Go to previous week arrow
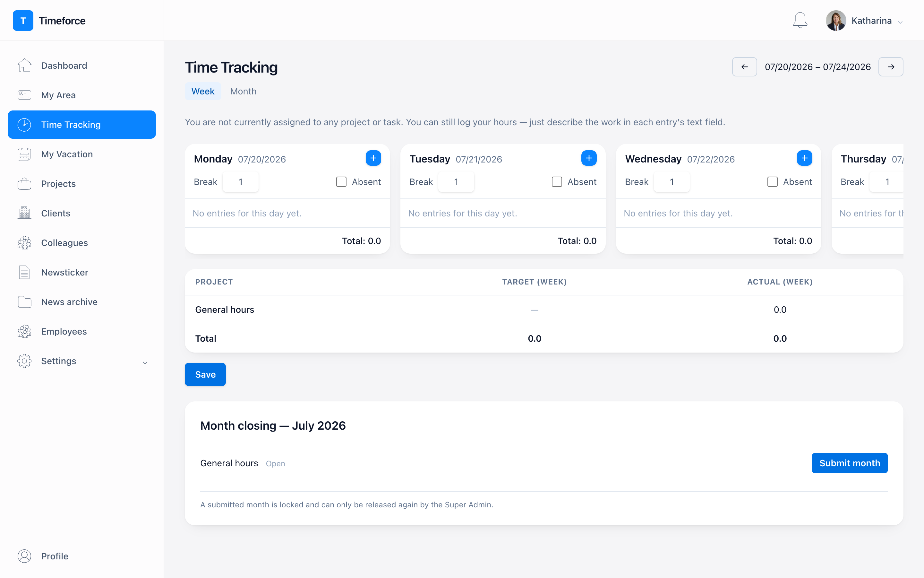The width and height of the screenshot is (924, 578). [x=745, y=67]
